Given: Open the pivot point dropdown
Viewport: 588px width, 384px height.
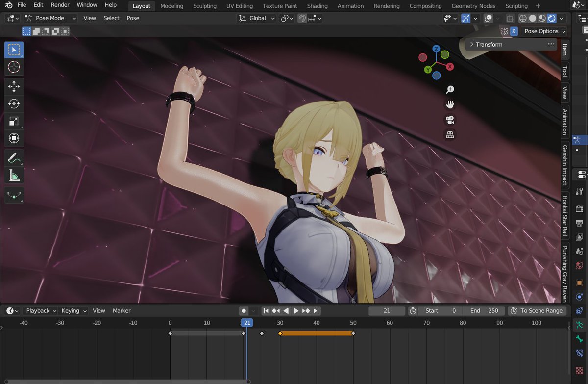Looking at the screenshot, I should [287, 18].
